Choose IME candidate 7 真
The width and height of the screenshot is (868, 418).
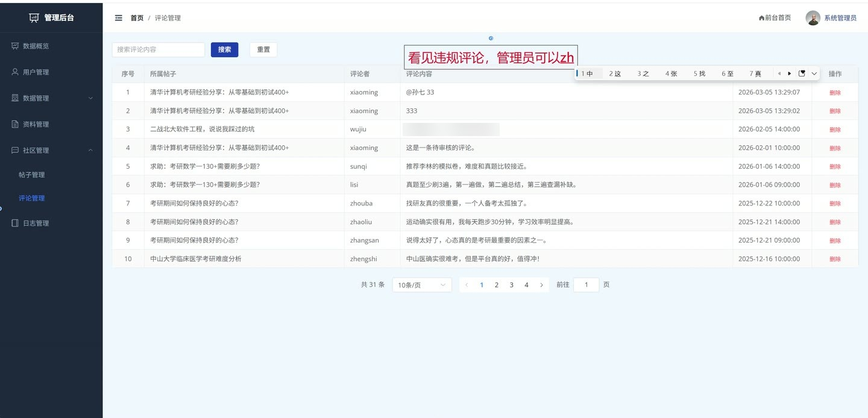tap(755, 73)
